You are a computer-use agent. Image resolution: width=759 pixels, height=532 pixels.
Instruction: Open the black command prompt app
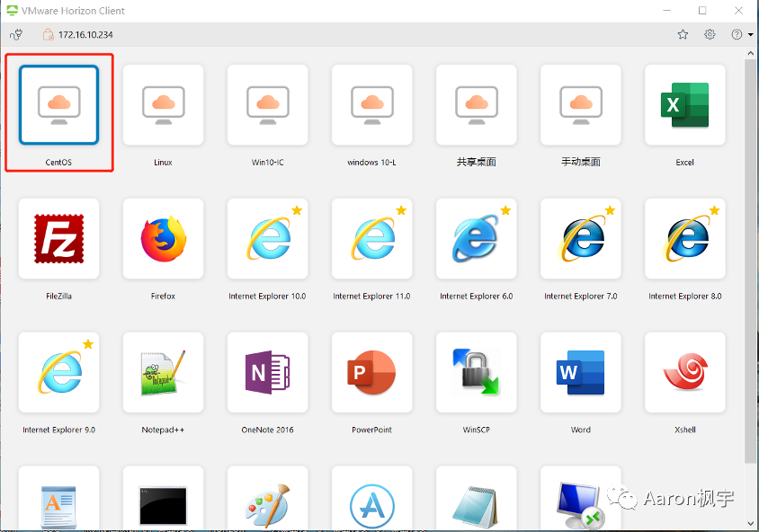163,498
